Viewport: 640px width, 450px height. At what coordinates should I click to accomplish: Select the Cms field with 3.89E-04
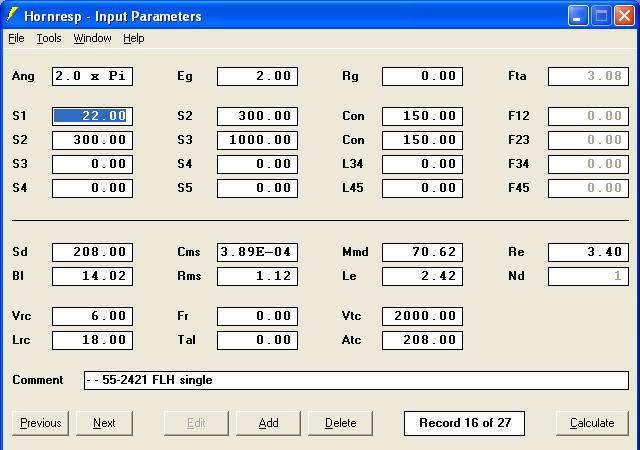(x=258, y=252)
